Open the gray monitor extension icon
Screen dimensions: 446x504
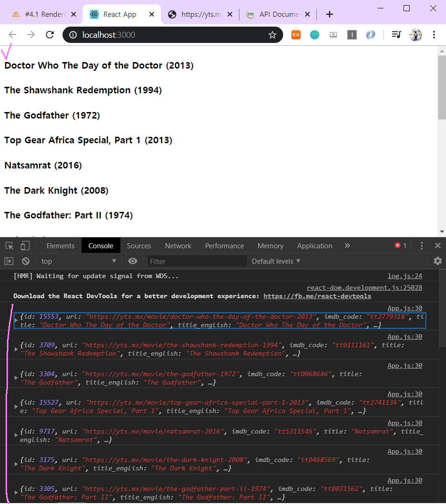[x=333, y=35]
